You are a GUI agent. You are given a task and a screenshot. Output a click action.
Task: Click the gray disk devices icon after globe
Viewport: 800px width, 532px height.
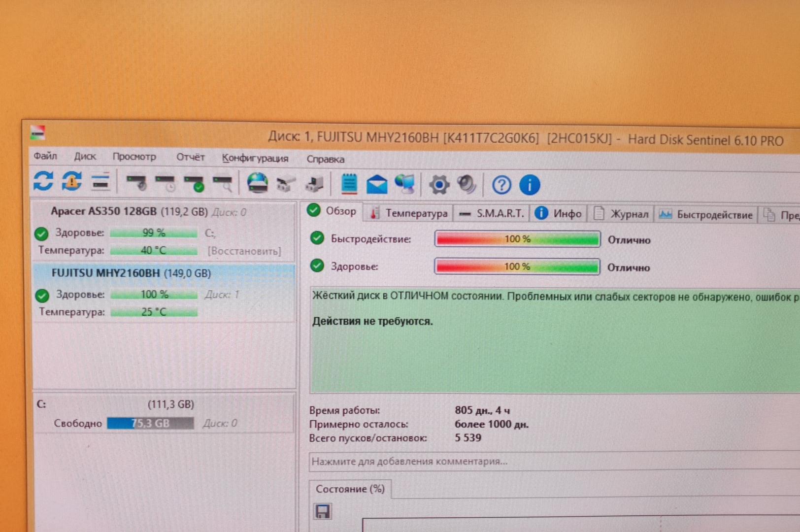(x=286, y=184)
